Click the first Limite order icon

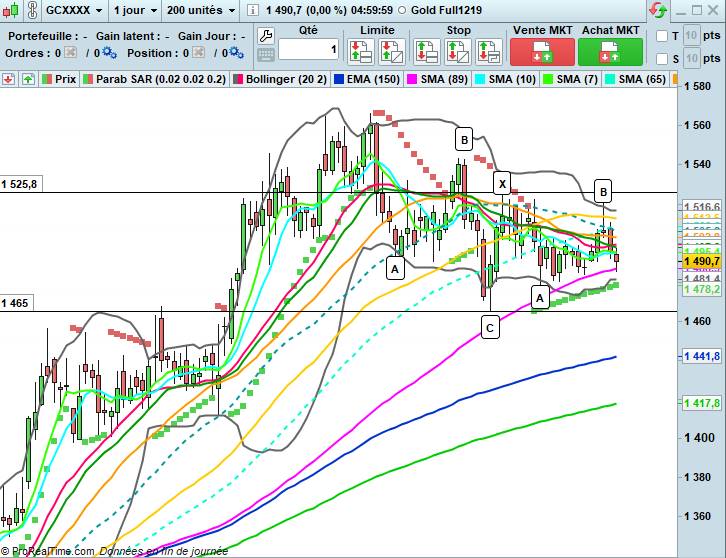pos(361,51)
